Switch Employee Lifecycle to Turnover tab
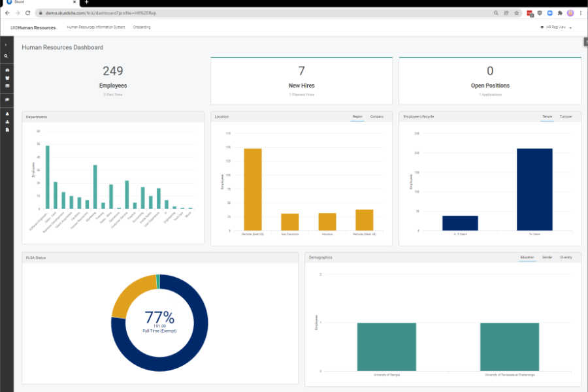 [566, 117]
